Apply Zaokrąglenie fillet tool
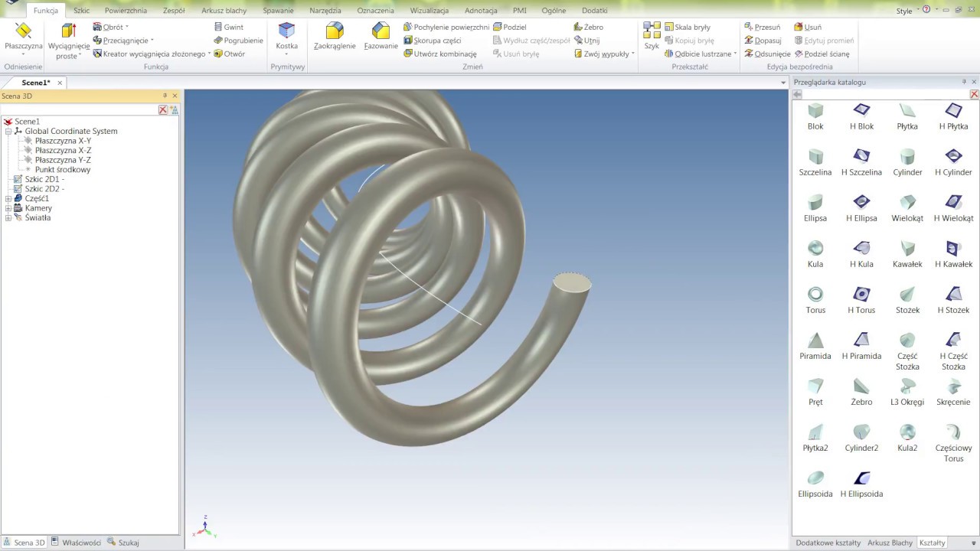980x551 pixels. coord(335,37)
